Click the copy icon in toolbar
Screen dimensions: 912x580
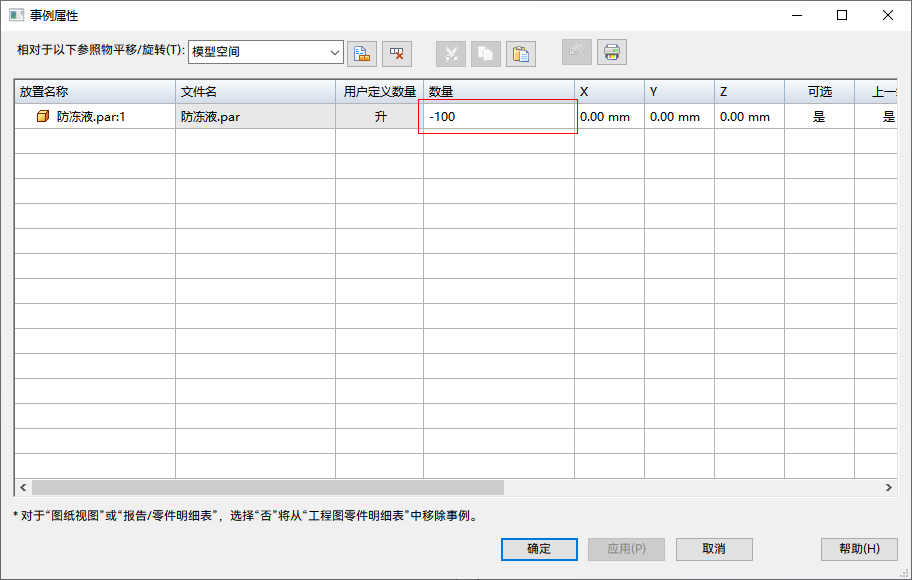tap(486, 54)
